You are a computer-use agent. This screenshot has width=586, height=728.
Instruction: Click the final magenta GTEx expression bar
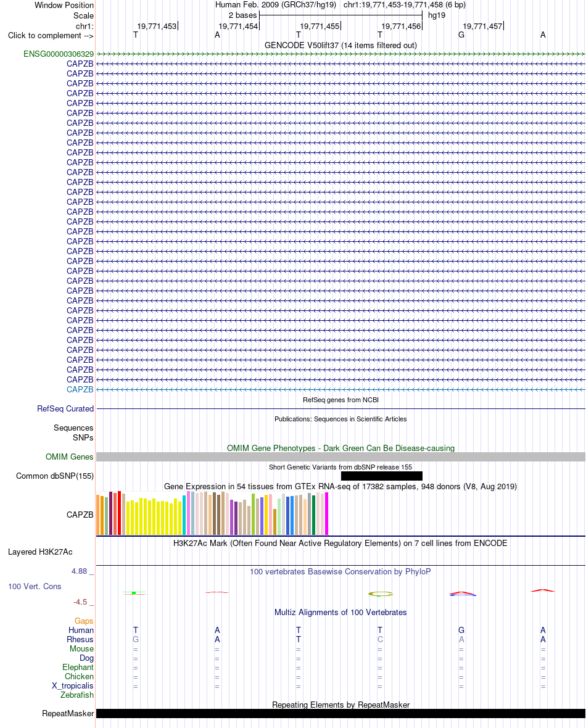[326, 513]
